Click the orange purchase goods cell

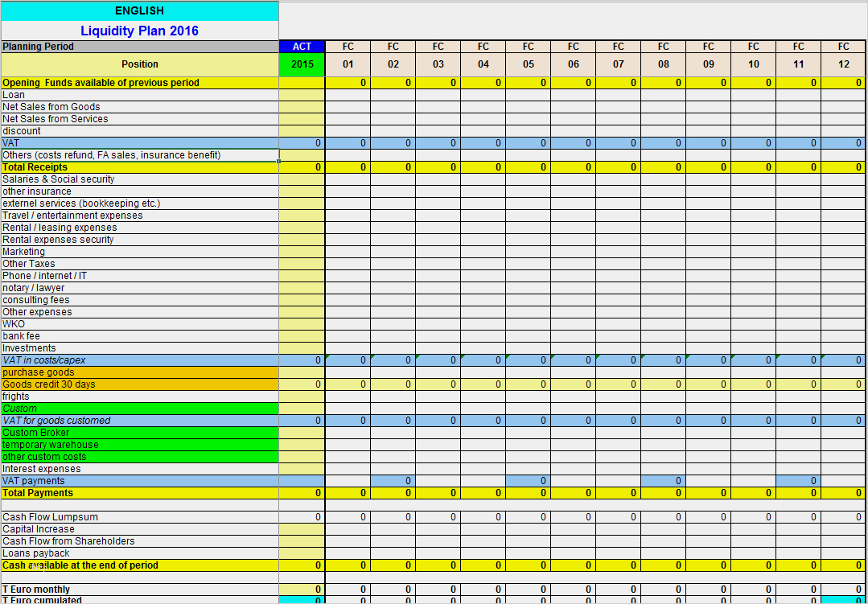139,372
